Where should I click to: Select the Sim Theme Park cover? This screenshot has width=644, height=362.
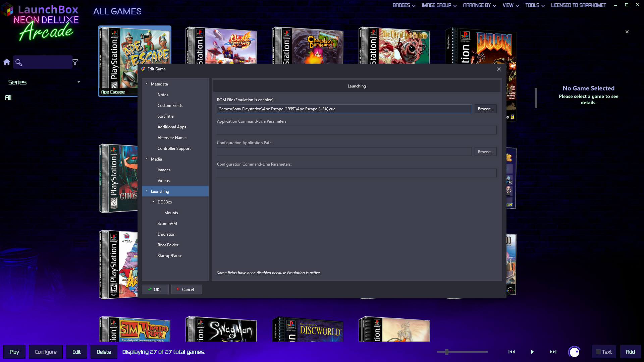click(135, 329)
